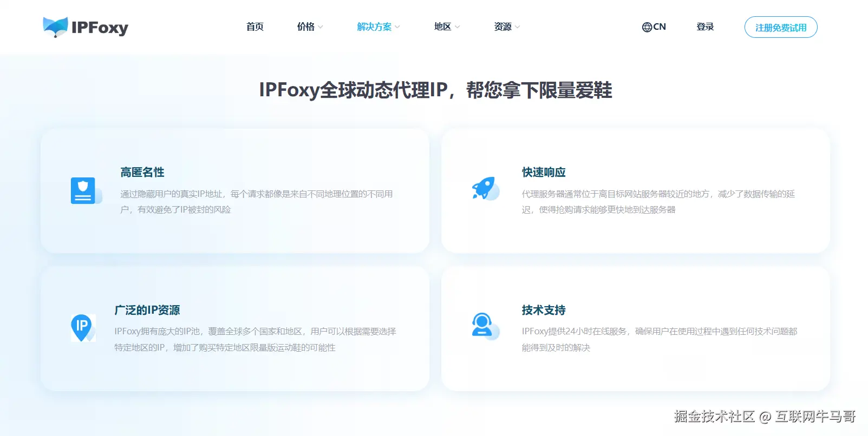The height and width of the screenshot is (436, 868).
Task: Expand the chevron next to 资源
Action: [518, 27]
